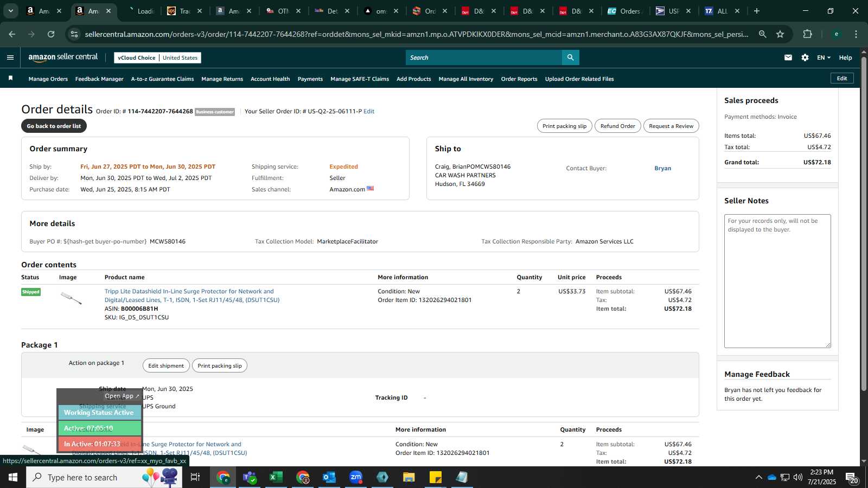Screen dimensions: 868x488
Task: Open Payments menu item
Action: (310, 79)
